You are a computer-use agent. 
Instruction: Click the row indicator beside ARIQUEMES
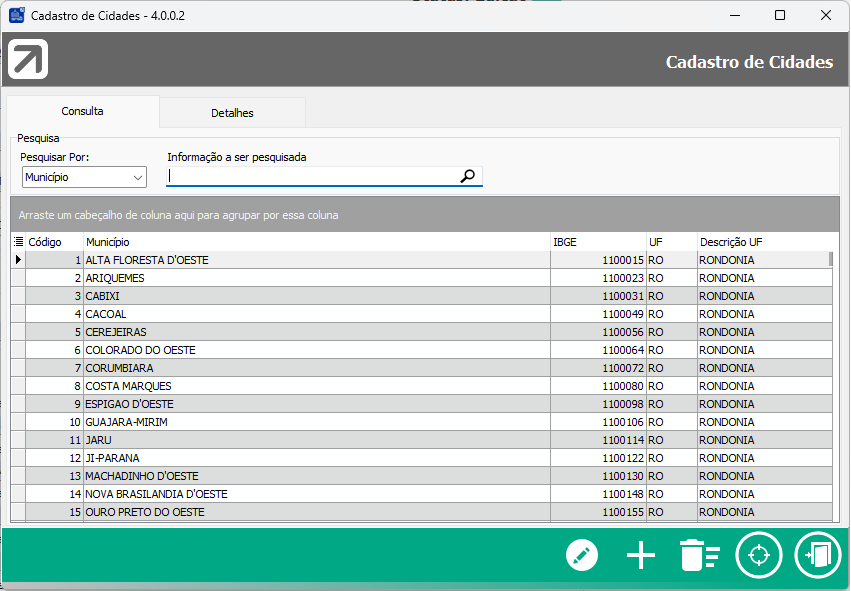(x=18, y=278)
